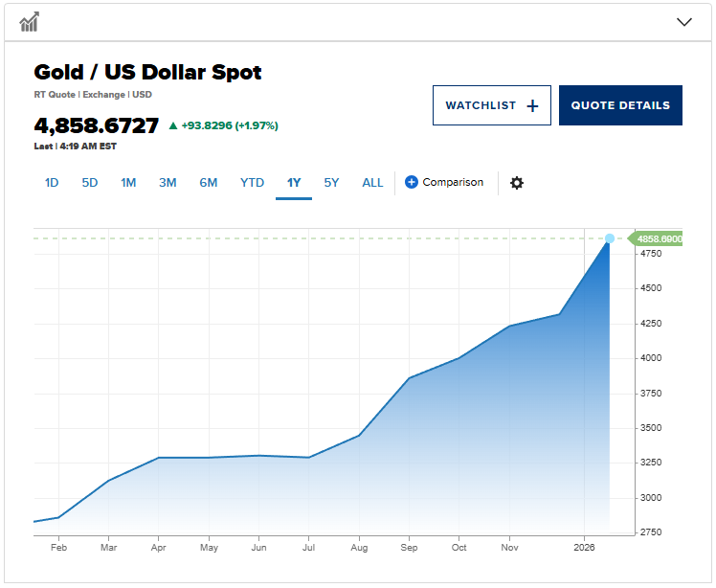Viewport: 716px width, 588px height.
Task: Select the 3M chart range
Action: coord(168,183)
